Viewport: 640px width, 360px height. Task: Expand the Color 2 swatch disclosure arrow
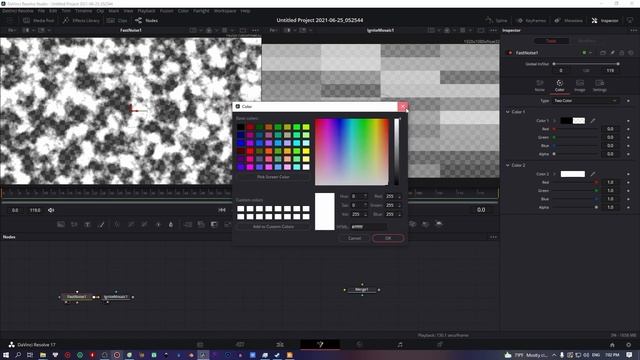coord(555,174)
